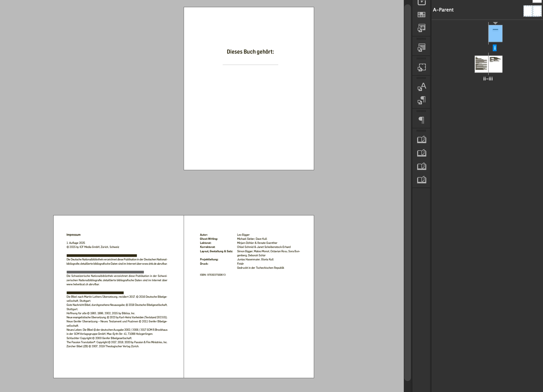Click the ISBN number text line
The height and width of the screenshot is (392, 543).
pos(213,275)
